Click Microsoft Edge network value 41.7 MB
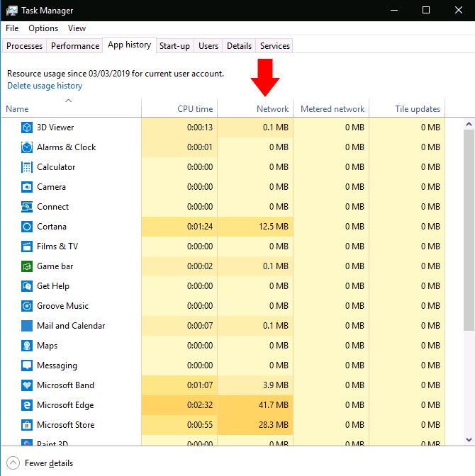The image size is (475, 476). point(274,405)
